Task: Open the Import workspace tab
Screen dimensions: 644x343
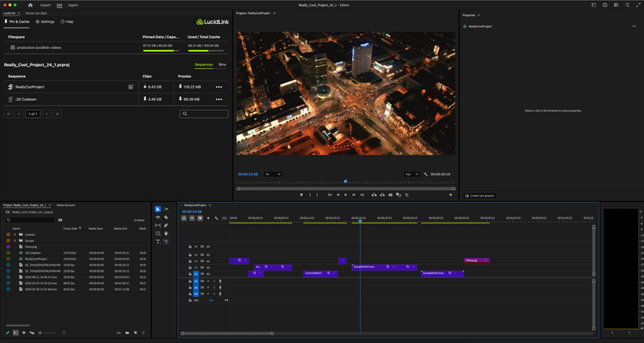Action: (46, 5)
